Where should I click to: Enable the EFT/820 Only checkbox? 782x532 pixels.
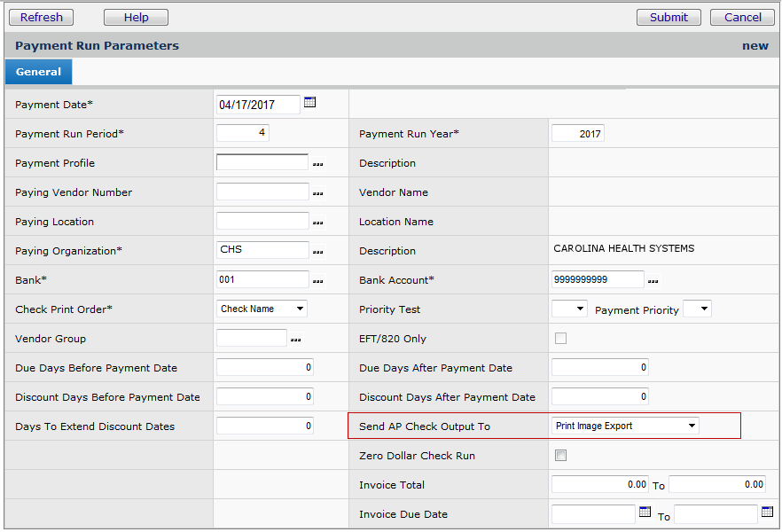click(560, 338)
